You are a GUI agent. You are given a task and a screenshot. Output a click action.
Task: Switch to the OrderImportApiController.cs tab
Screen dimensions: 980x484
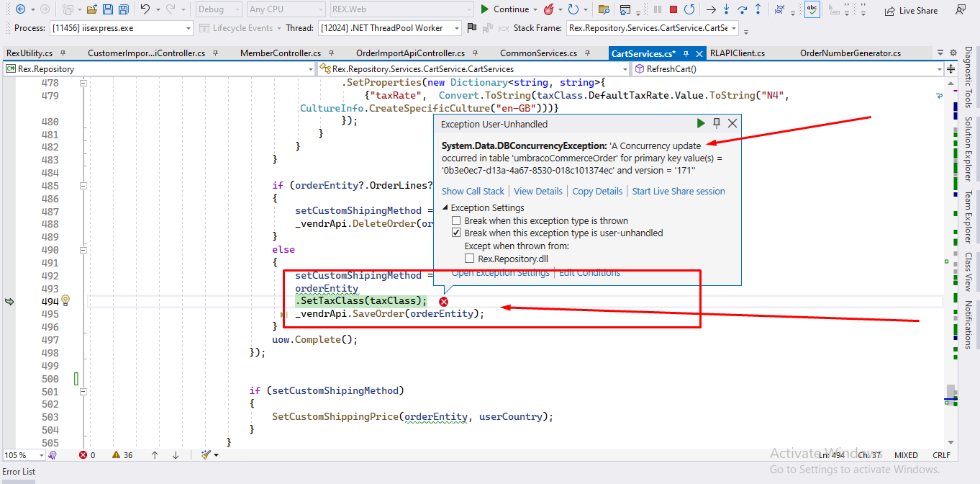410,53
